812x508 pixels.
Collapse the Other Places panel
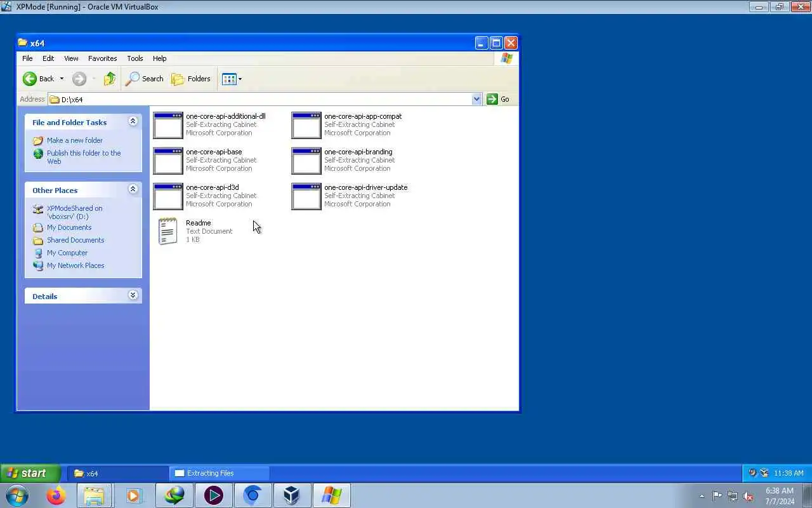coord(133,189)
